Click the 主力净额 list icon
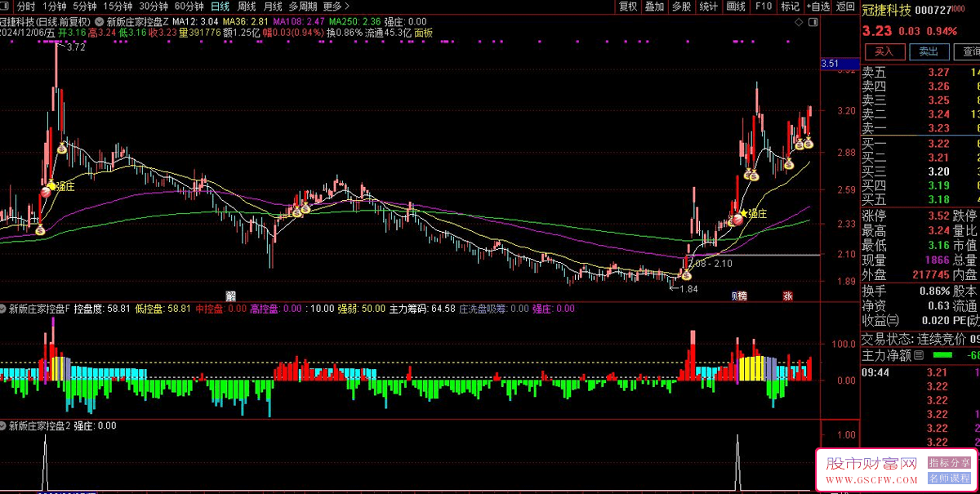 [919, 355]
